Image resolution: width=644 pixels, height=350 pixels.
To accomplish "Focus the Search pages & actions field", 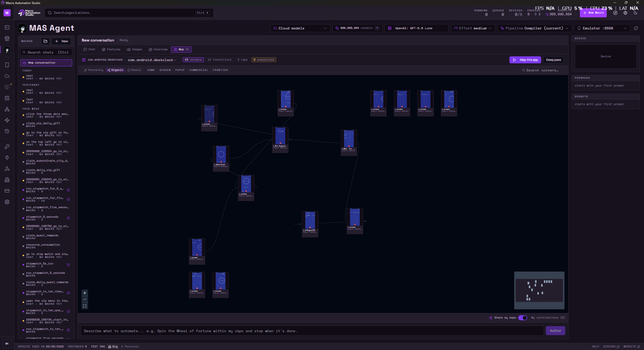I will [x=129, y=13].
